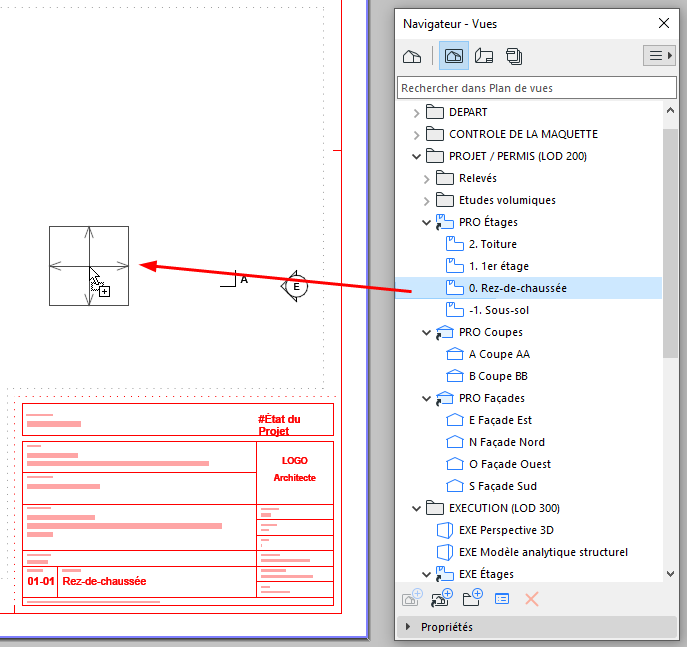Collapse the PROJET / PERMIS (LOD 200) folder
This screenshot has height=647, width=687.
coord(416,156)
